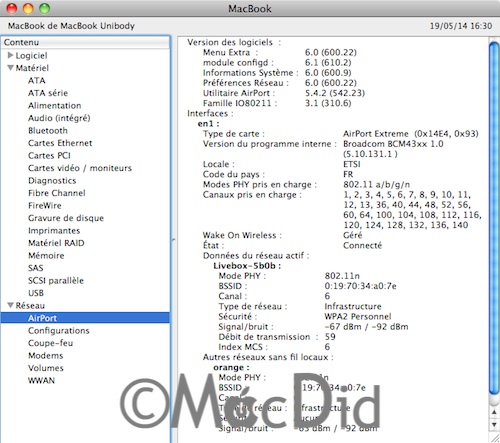The width and height of the screenshot is (500, 443).
Task: Click the scroll down arrow
Action: (x=494, y=424)
